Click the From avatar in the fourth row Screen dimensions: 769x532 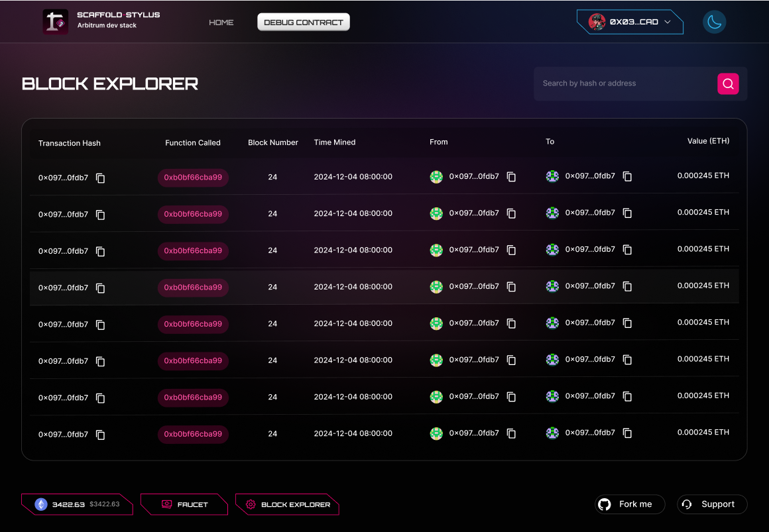point(436,287)
